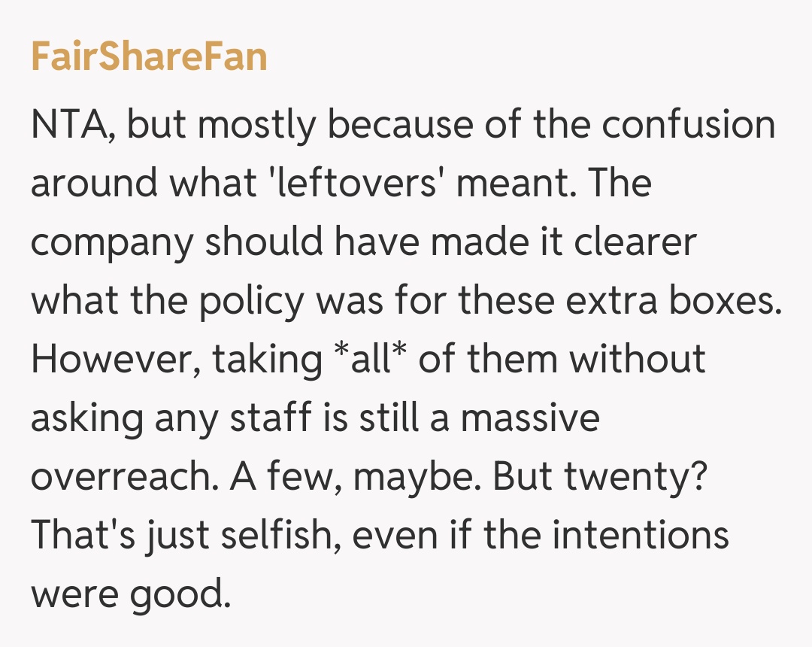Viewport: 812px width, 647px height.
Task: Click the word 'confusion'
Action: click(688, 124)
